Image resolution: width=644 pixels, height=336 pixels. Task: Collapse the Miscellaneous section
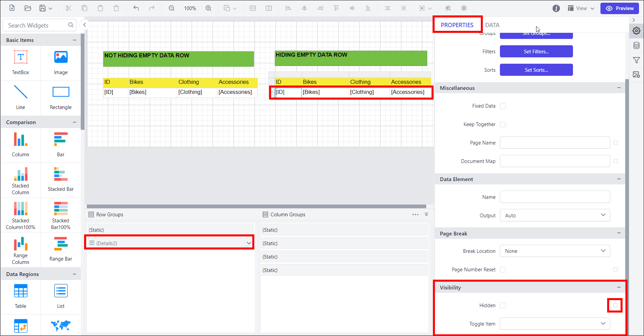point(619,88)
